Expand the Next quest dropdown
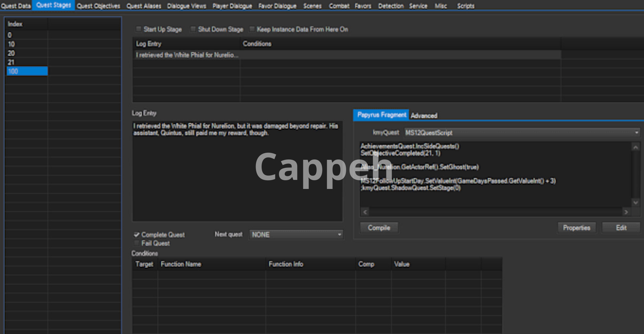This screenshot has width=644, height=334. point(339,235)
